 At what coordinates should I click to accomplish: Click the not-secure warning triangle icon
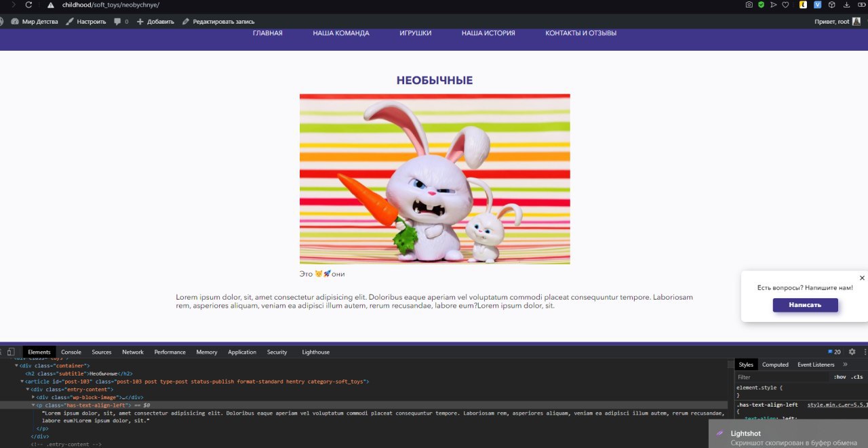tap(50, 5)
